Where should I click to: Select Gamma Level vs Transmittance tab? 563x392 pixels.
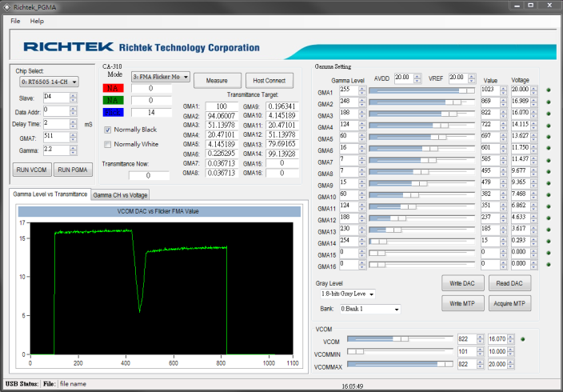point(50,194)
